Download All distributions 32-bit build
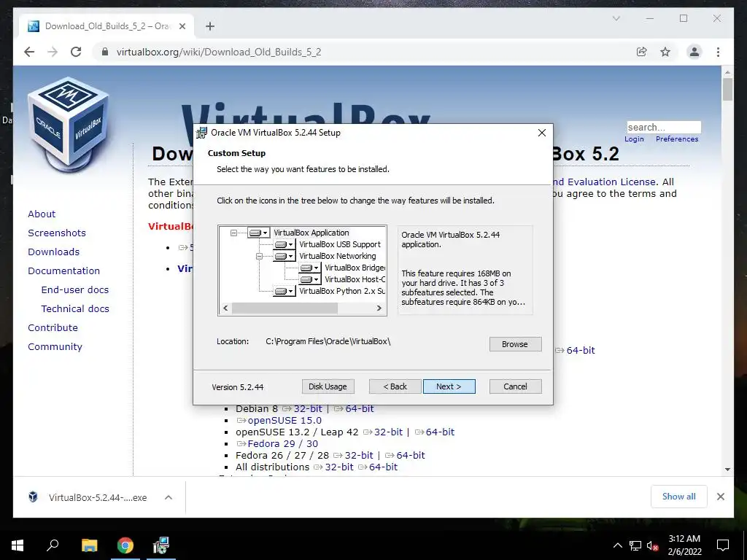Image resolution: width=747 pixels, height=560 pixels. coord(338,467)
